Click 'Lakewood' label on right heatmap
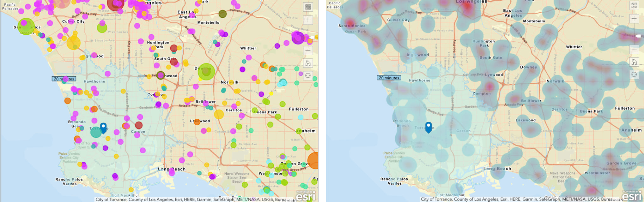The image size is (644, 202). pos(526,120)
